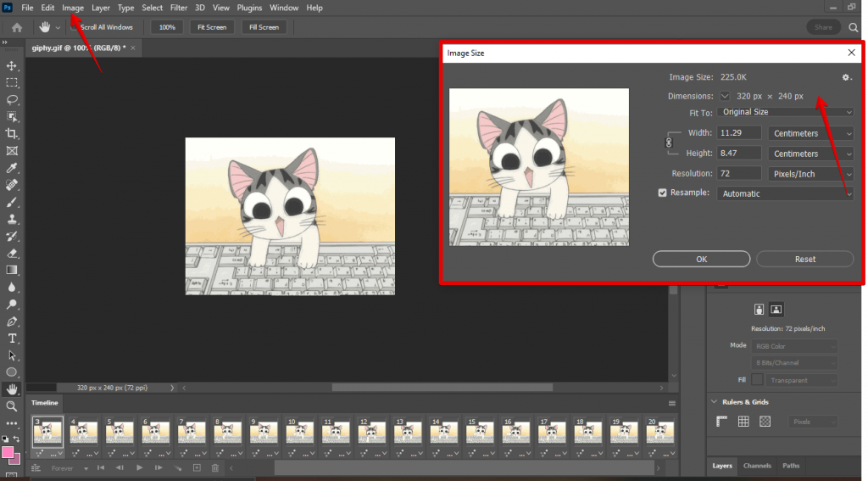Select the Crop tool

click(x=12, y=134)
